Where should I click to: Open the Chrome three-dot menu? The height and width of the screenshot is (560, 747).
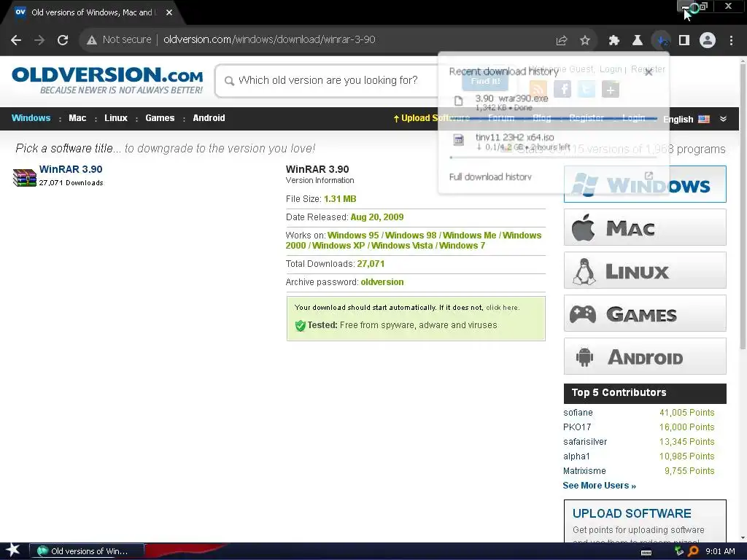[x=731, y=41]
